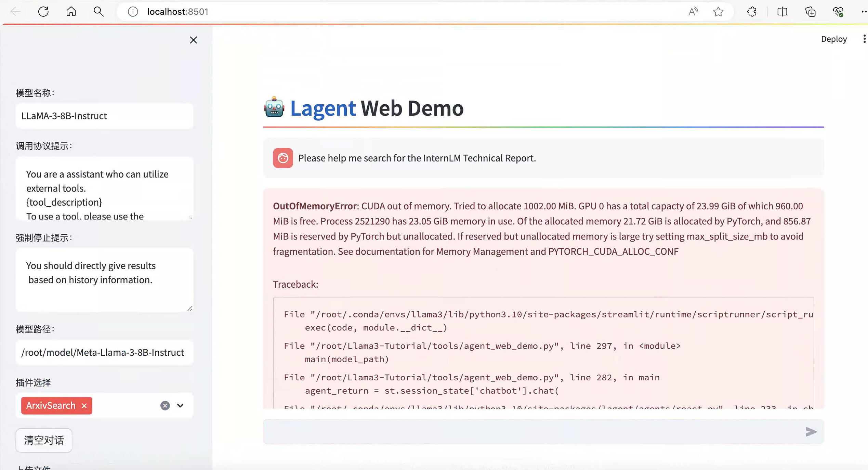
Task: Expand the browser overflow menu
Action: pos(863,12)
